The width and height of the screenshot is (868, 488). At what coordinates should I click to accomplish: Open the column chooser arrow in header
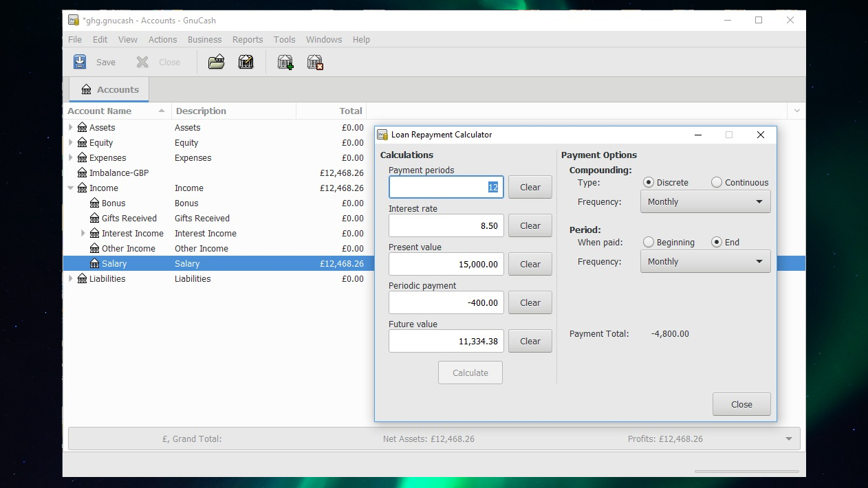click(796, 111)
